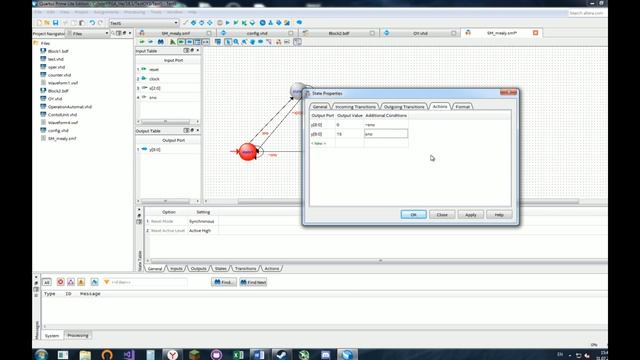640x360 pixels.
Task: Switch to the Inputs tab in State Table
Action: (x=176, y=269)
